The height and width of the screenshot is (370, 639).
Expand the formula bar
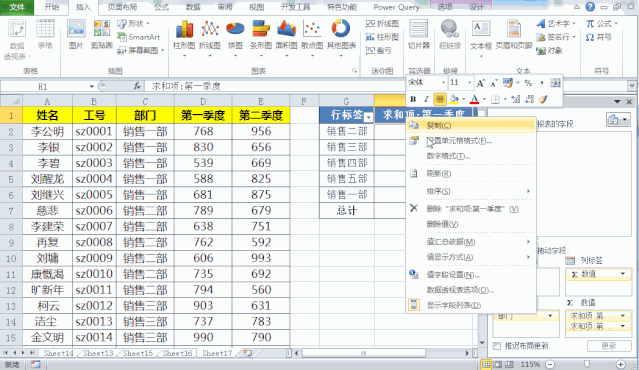[x=632, y=86]
